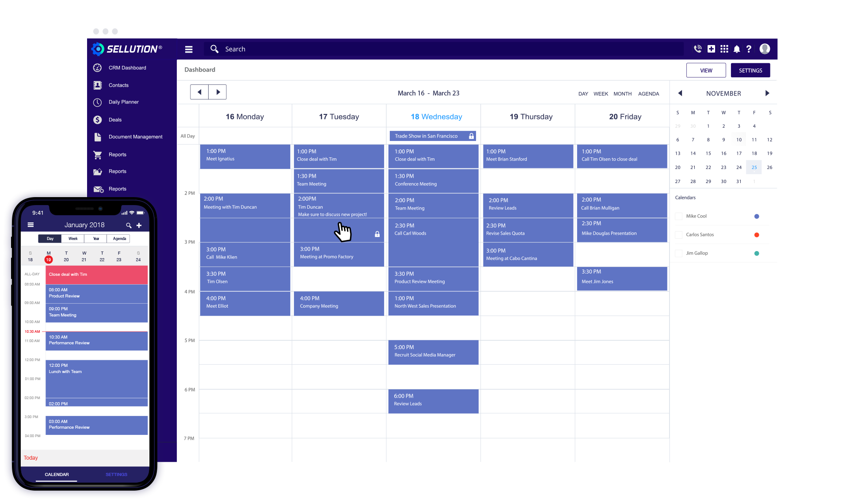The height and width of the screenshot is (499, 868).
Task: Toggle the AGENDA view mode
Action: click(x=650, y=93)
